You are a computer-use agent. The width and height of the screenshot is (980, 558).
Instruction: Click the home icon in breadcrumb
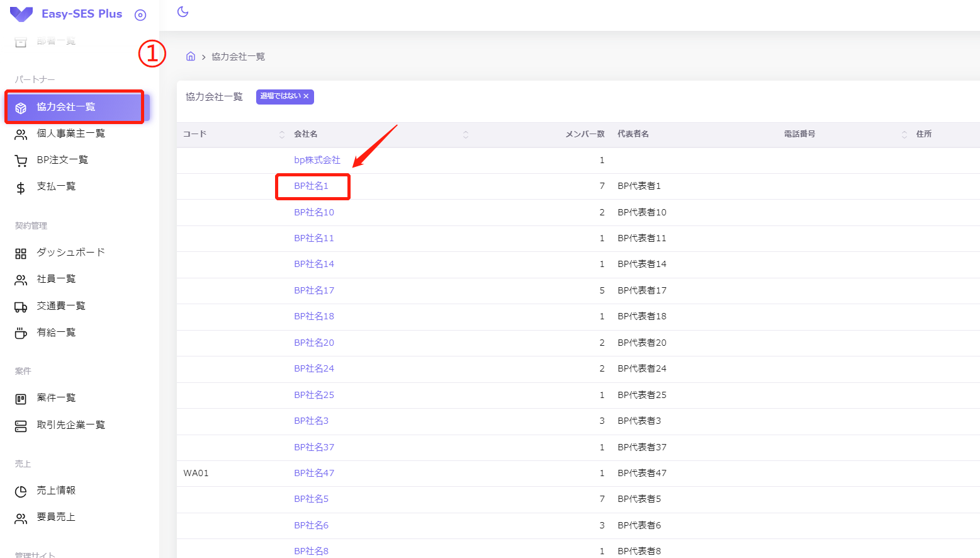click(191, 57)
